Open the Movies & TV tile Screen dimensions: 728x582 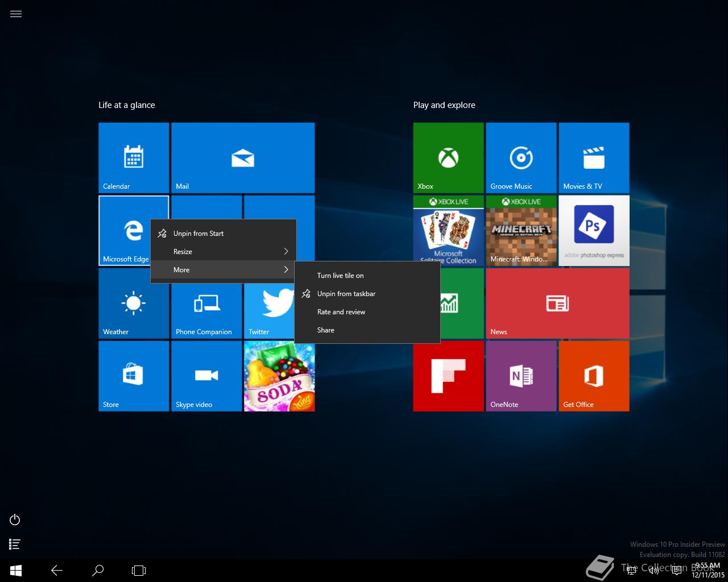(594, 158)
